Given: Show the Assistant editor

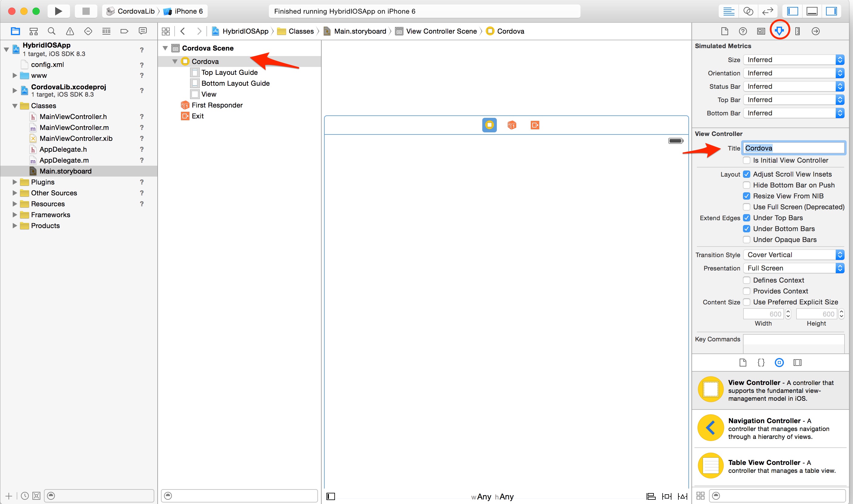Looking at the screenshot, I should [x=748, y=11].
